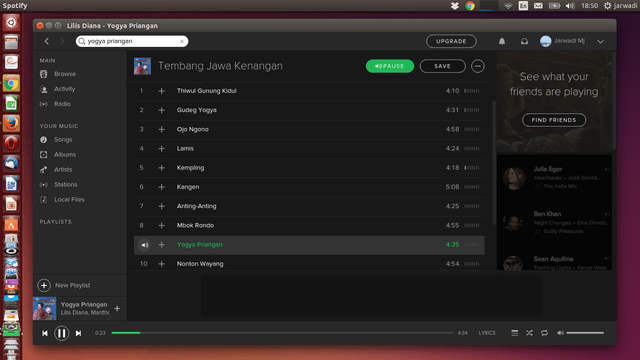Show LYRICS for the current song
The height and width of the screenshot is (360, 640).
487,333
